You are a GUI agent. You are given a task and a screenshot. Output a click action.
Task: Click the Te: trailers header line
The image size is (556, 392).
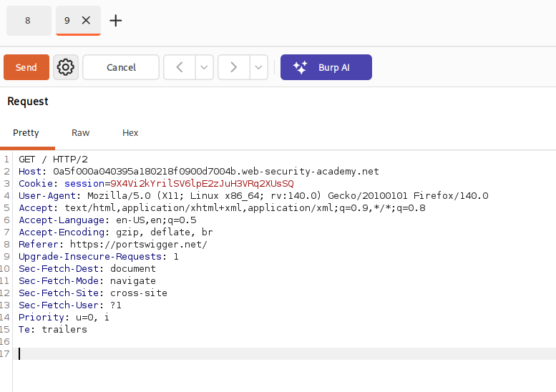53,330
